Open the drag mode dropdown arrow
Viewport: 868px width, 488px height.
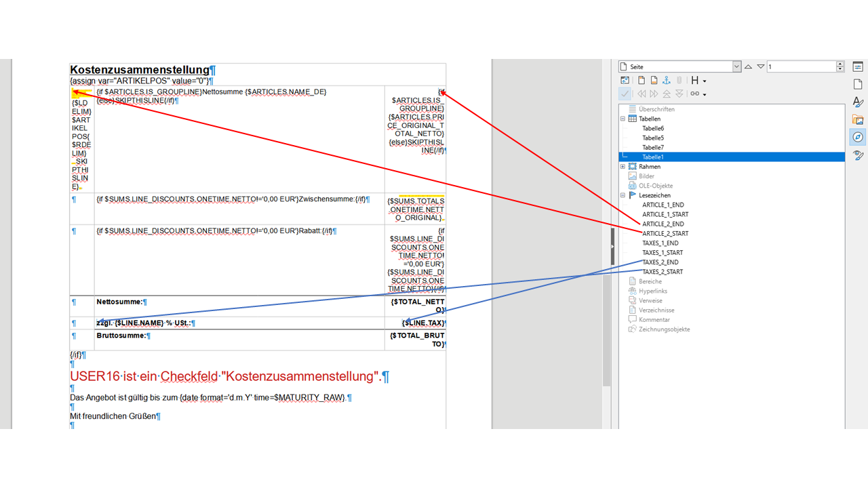pyautogui.click(x=705, y=94)
